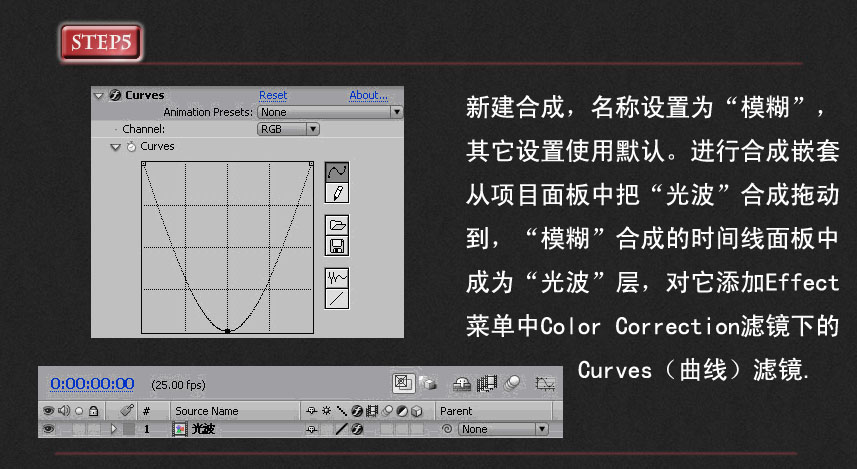Toggle the fx effect switch on 光波 layer
Image resolution: width=857 pixels, height=469 pixels.
[357, 429]
